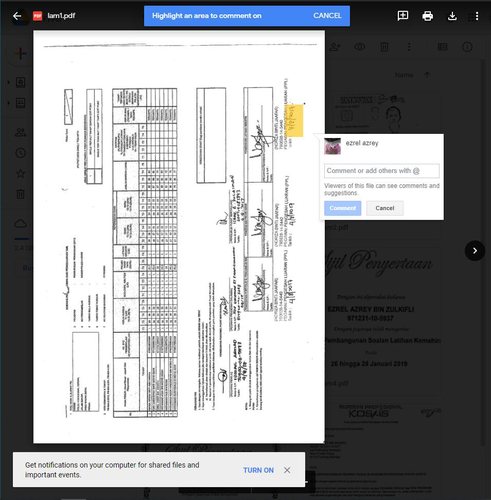Click the dimmed Recent clock icon
The height and width of the screenshot is (500, 491).
[x=21, y=153]
